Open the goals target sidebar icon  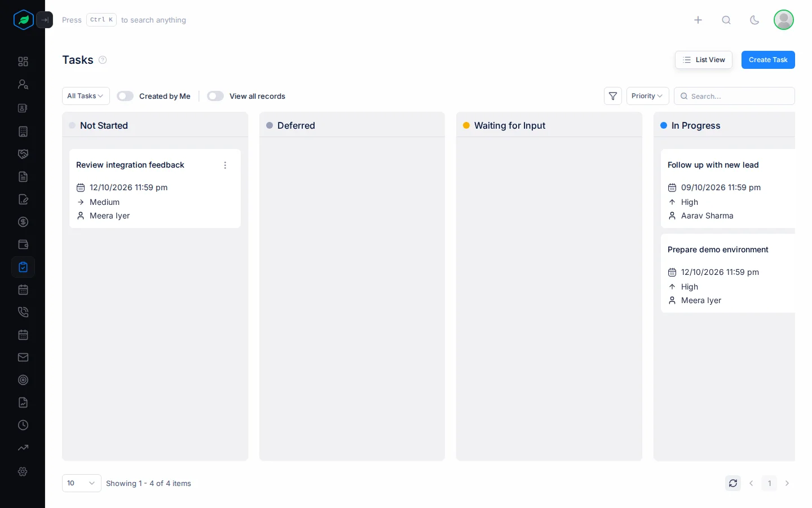[23, 380]
